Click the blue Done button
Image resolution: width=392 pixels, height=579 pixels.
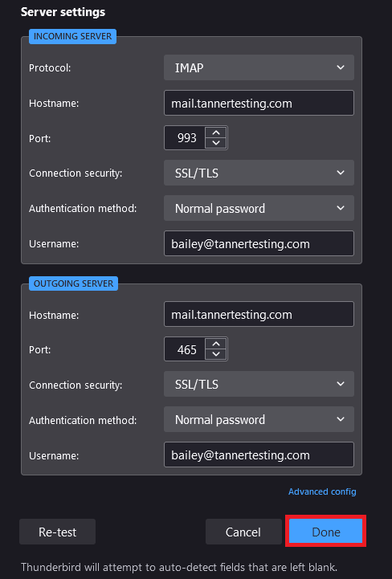325,532
